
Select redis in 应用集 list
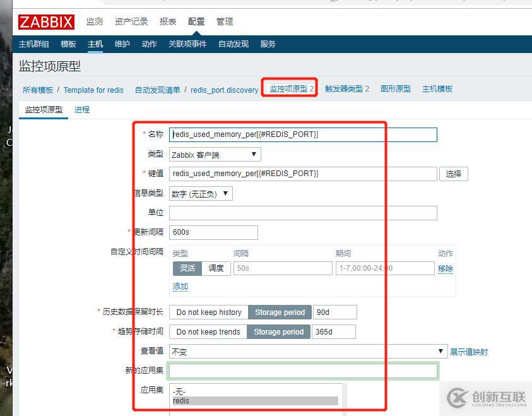point(256,401)
